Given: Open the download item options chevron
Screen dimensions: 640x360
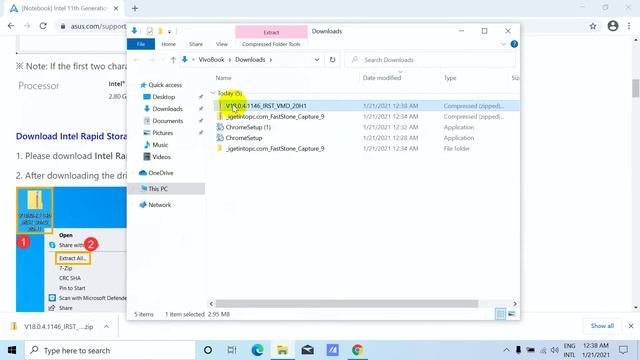Looking at the screenshot, I should click(x=107, y=327).
